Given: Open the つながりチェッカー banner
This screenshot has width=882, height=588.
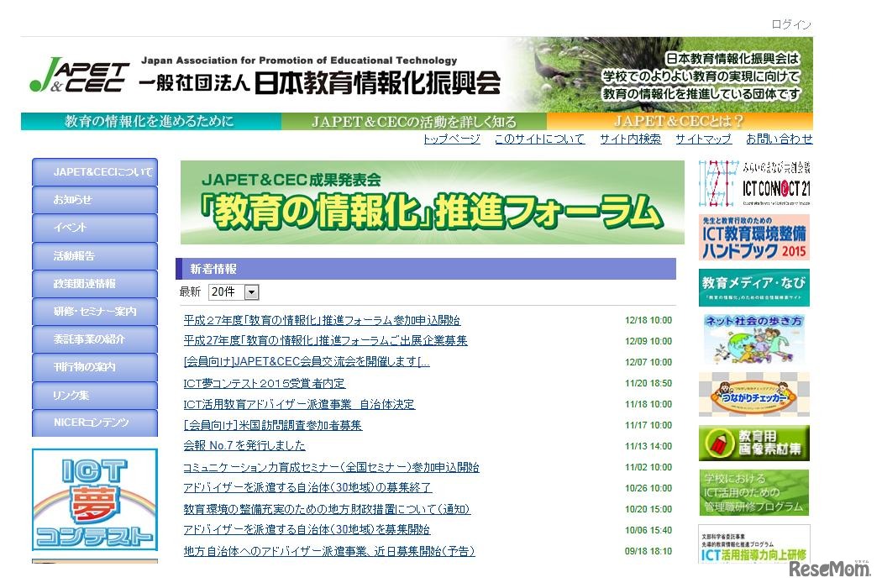Looking at the screenshot, I should [x=753, y=395].
